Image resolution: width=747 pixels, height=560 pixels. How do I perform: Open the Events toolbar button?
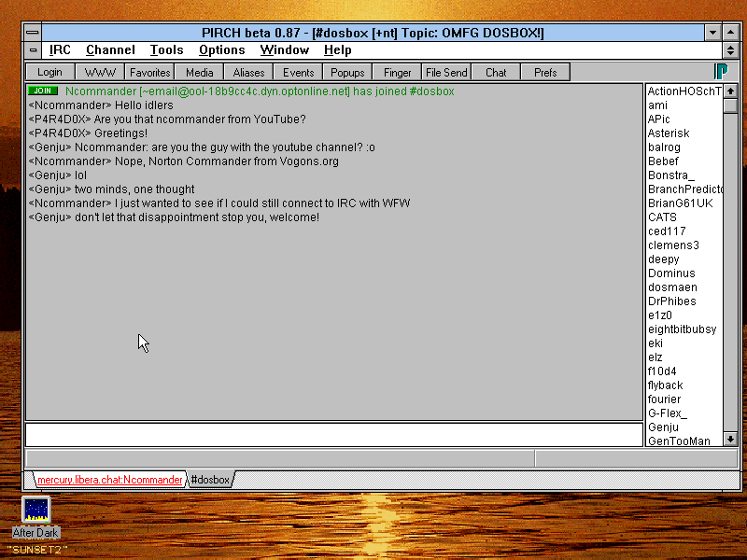pyautogui.click(x=298, y=73)
